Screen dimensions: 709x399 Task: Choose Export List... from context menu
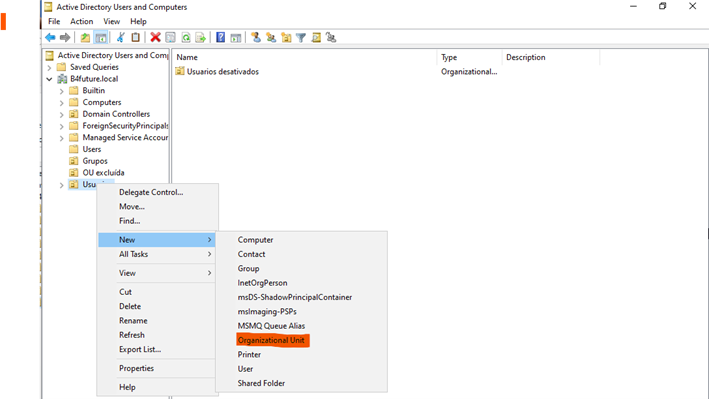[x=157, y=350]
